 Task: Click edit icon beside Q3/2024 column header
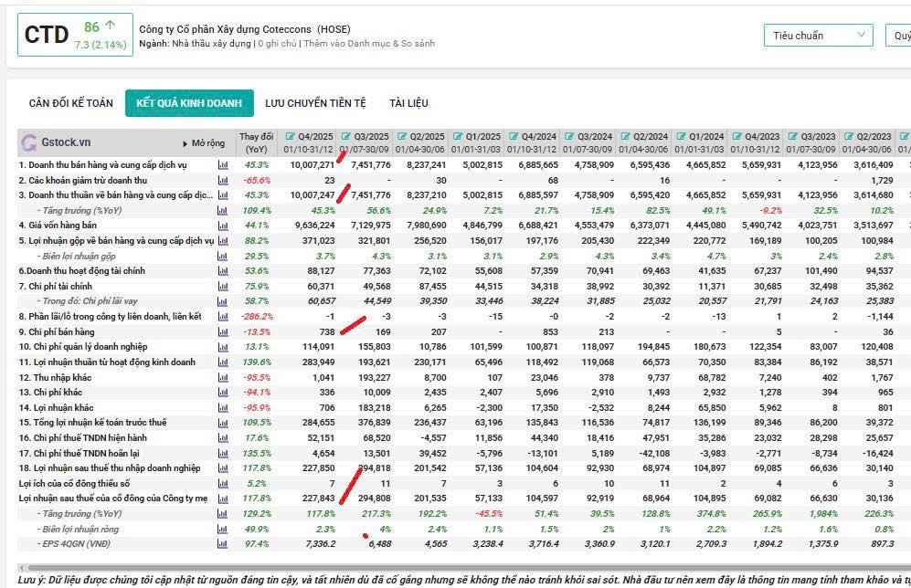click(568, 136)
